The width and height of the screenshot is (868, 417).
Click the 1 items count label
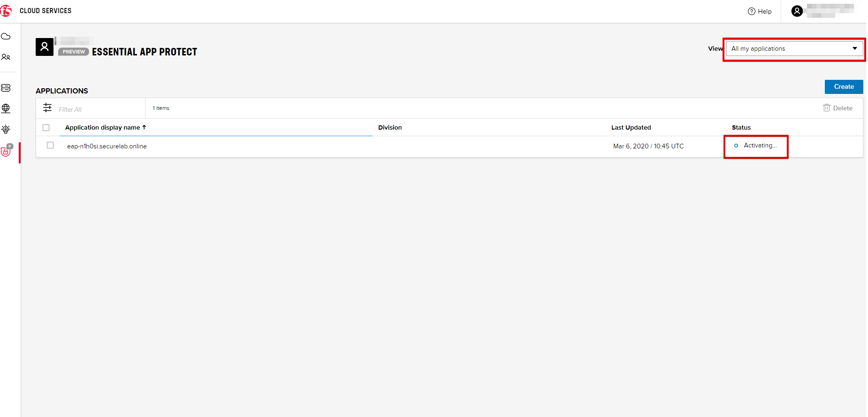[161, 108]
